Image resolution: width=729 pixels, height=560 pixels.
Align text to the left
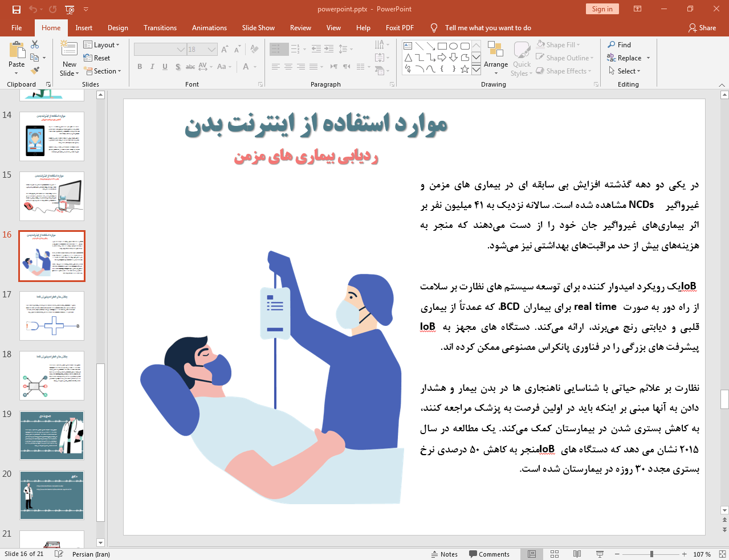[275, 67]
